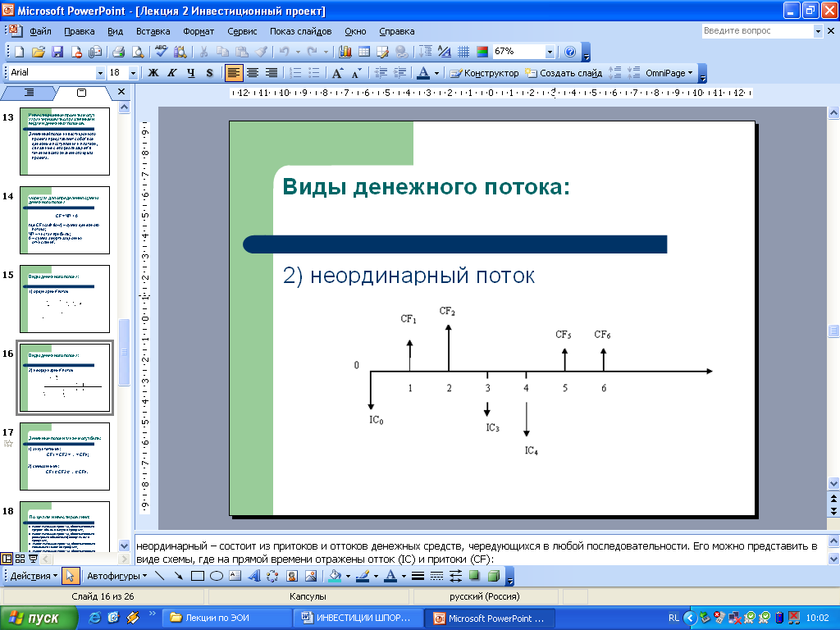This screenshot has height=630, width=840.
Task: Open the font size 18 dropdown
Action: [134, 73]
